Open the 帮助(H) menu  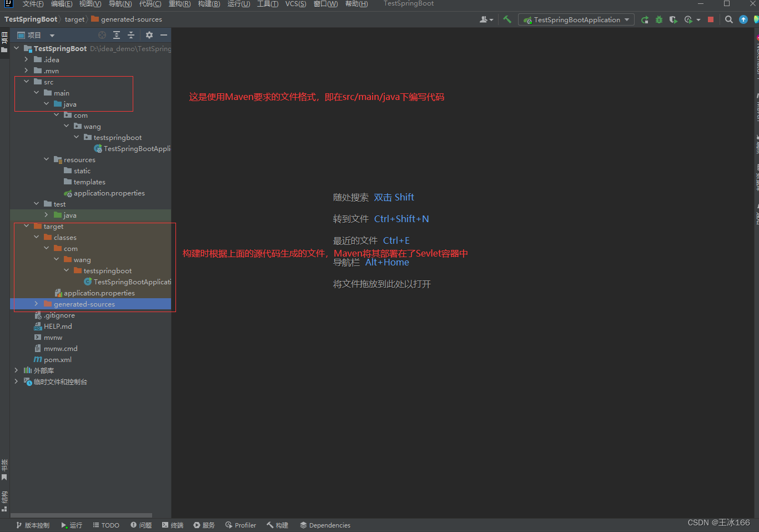356,4
